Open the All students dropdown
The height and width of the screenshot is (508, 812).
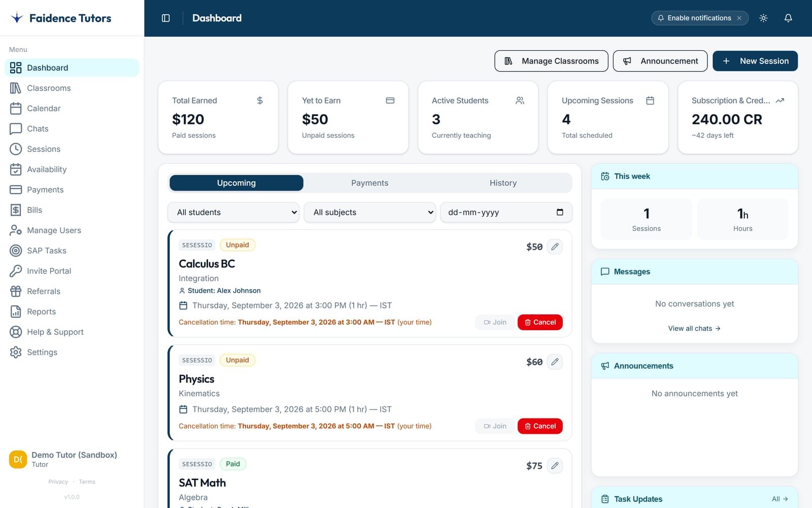click(233, 212)
